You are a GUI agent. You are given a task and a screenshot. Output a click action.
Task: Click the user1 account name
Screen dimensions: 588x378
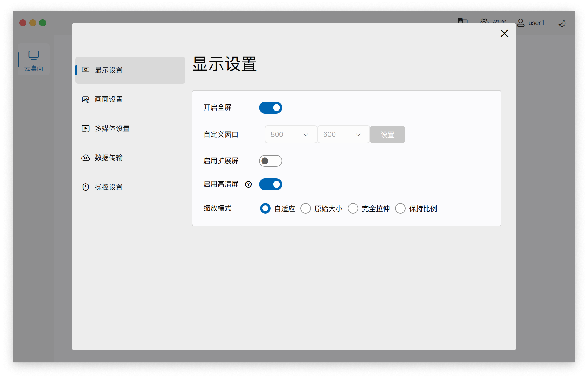(x=536, y=23)
